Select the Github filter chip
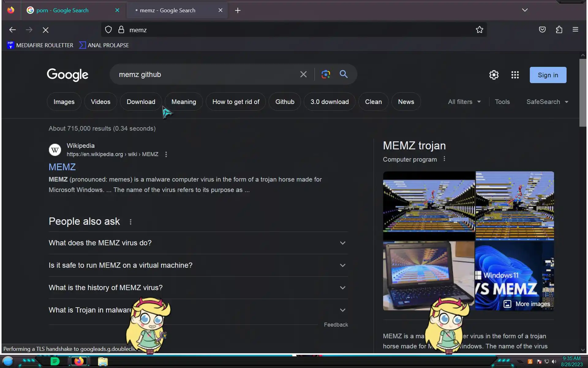588x368 pixels. point(285,102)
